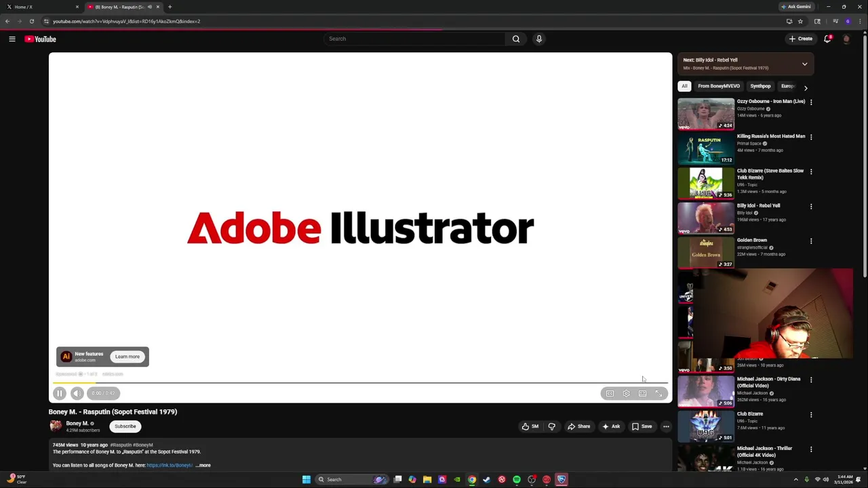Click the Ask Gemini button

(795, 7)
